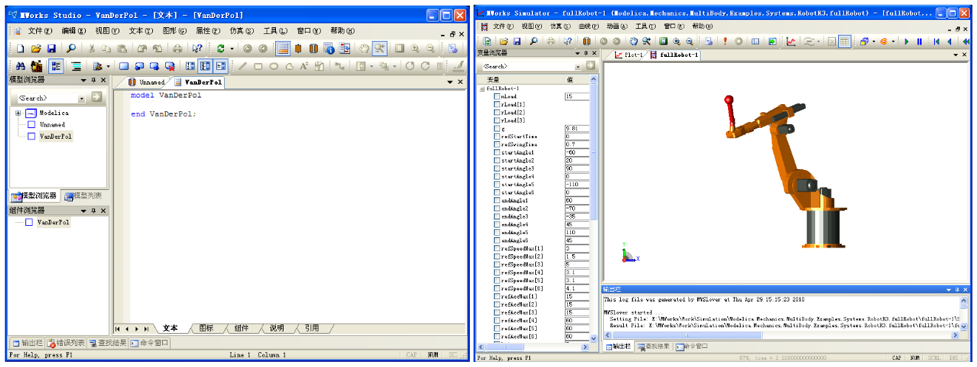977x367 pixels.
Task: Tick the checkbox beside startAngle1
Action: 497,152
